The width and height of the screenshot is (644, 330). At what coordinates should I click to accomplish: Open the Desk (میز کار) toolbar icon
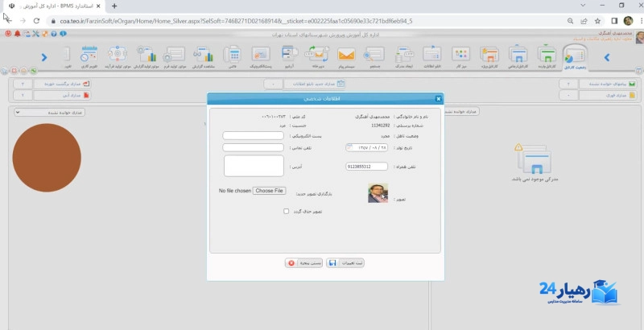click(x=460, y=56)
